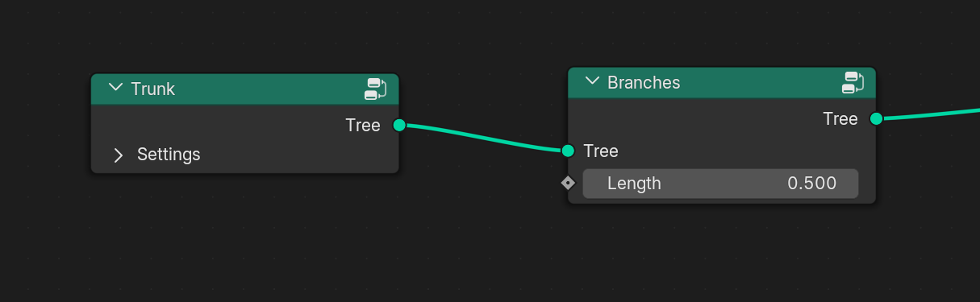Collapse the Branches node with its chevron
Image resolution: width=980 pixels, height=302 pixels.
[x=592, y=81]
